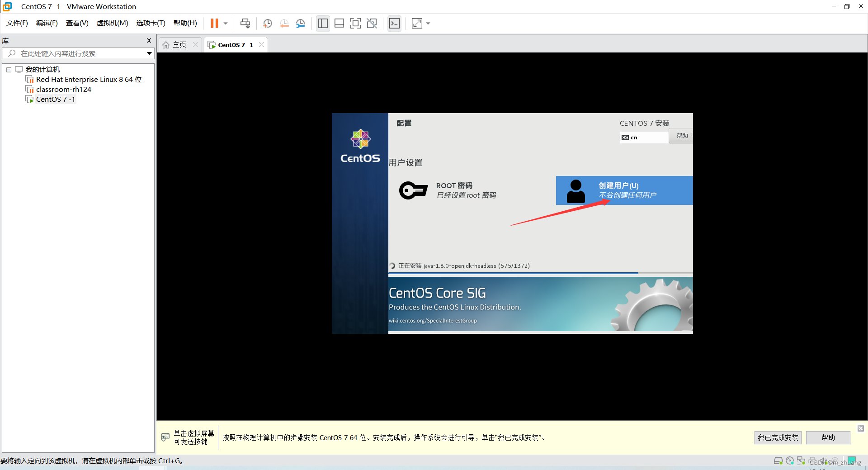Click the stretch guest display icon
The height and width of the screenshot is (470, 868).
[417, 24]
